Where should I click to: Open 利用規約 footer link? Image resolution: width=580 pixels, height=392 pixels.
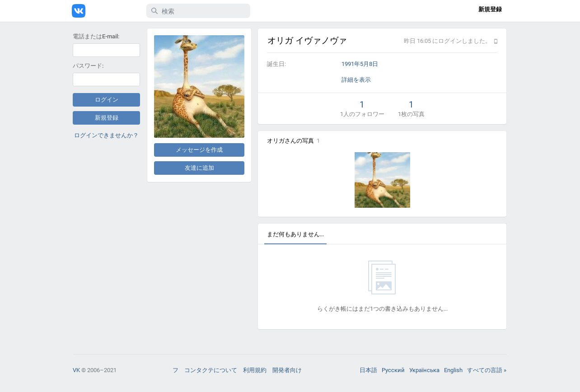tap(255, 370)
